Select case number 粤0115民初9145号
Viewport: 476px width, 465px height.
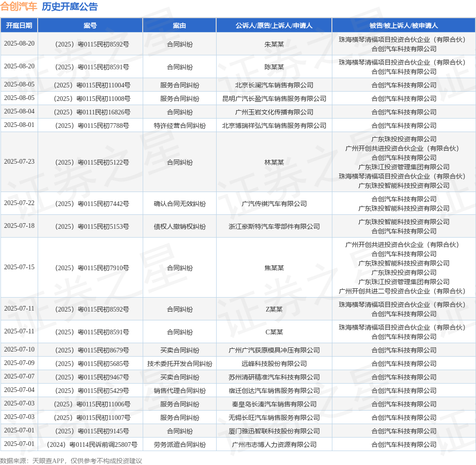point(92,431)
